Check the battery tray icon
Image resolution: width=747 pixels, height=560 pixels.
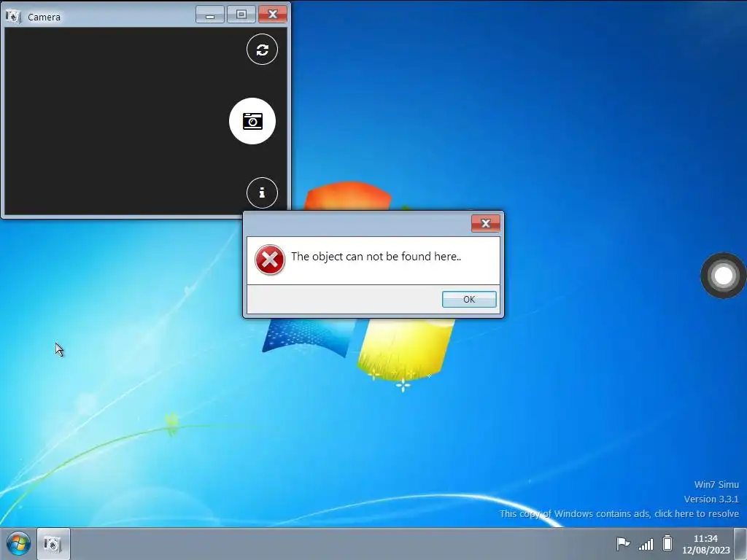click(x=667, y=543)
